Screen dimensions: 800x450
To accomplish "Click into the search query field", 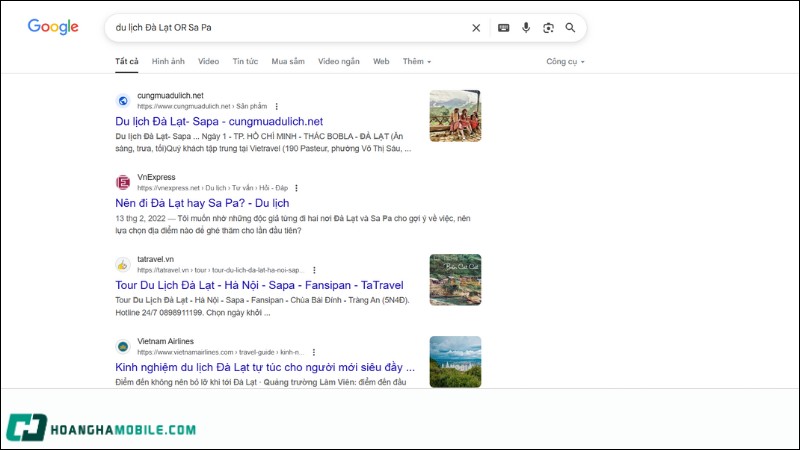I will [x=286, y=28].
